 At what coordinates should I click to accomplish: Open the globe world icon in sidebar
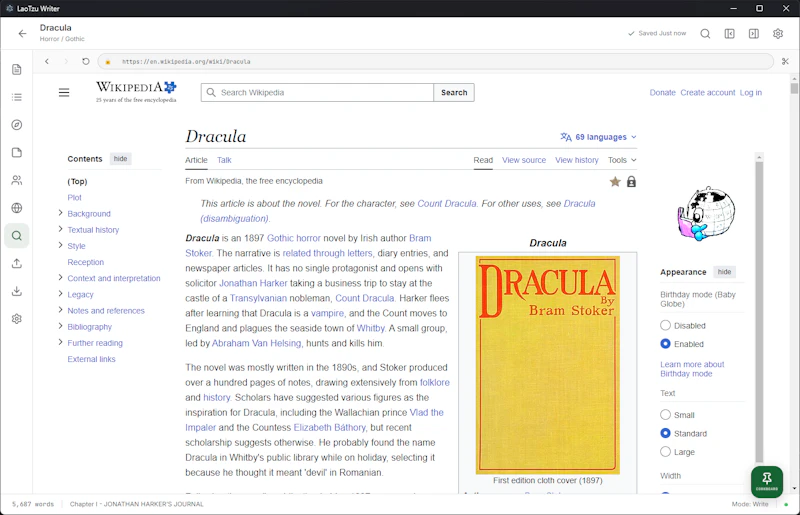(17, 208)
